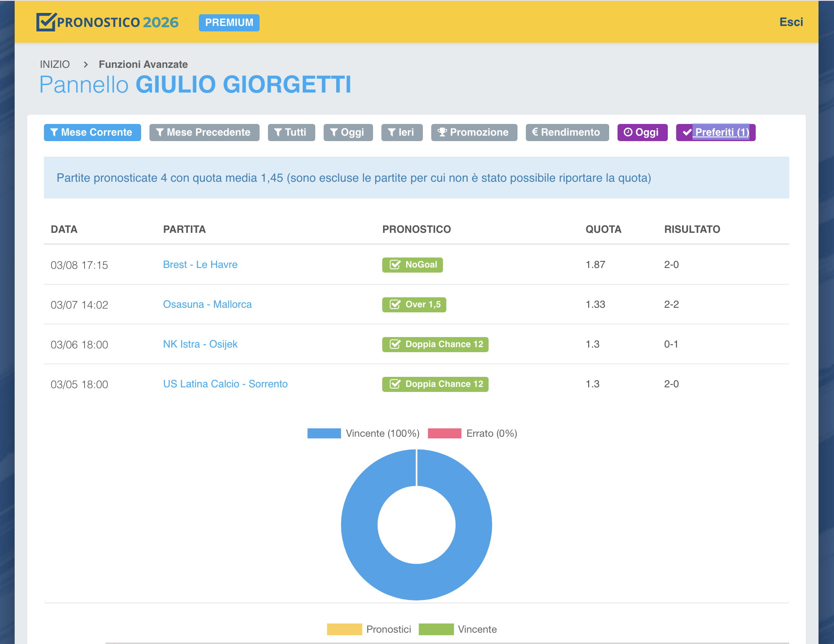This screenshot has width=834, height=644.
Task: Click check icon in NoGoal badge
Action: [x=395, y=265]
